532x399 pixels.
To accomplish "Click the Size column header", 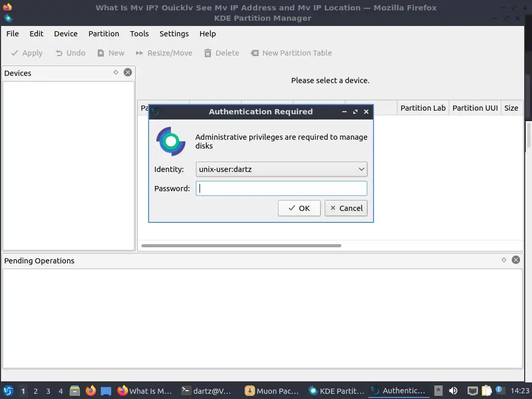I will 511,108.
